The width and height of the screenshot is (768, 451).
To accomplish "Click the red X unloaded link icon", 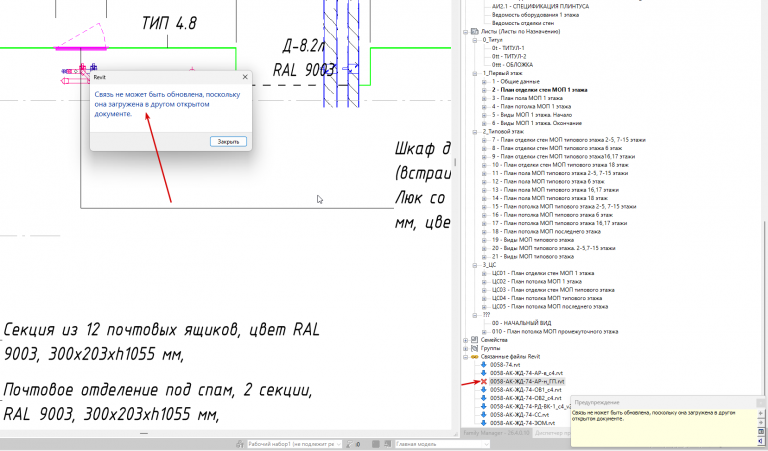I will [483, 381].
